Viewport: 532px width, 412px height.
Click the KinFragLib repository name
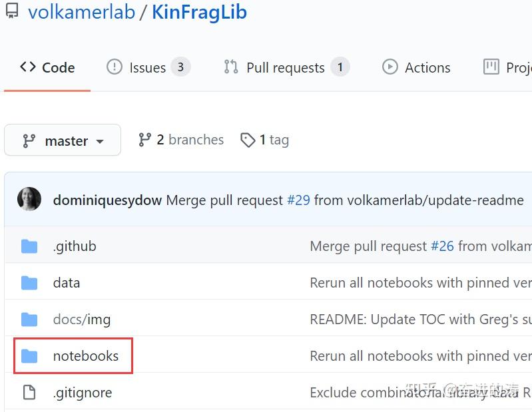pyautogui.click(x=199, y=12)
